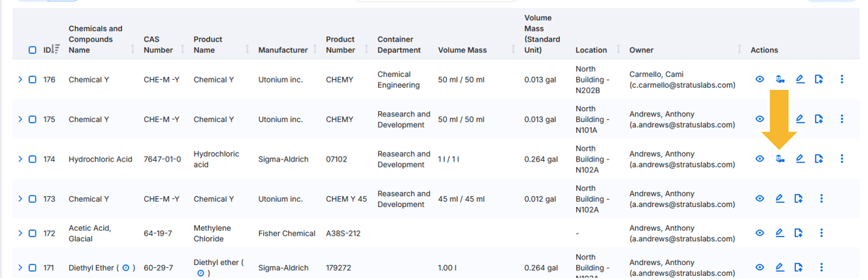Sort by the Volume Mass column

click(x=513, y=50)
